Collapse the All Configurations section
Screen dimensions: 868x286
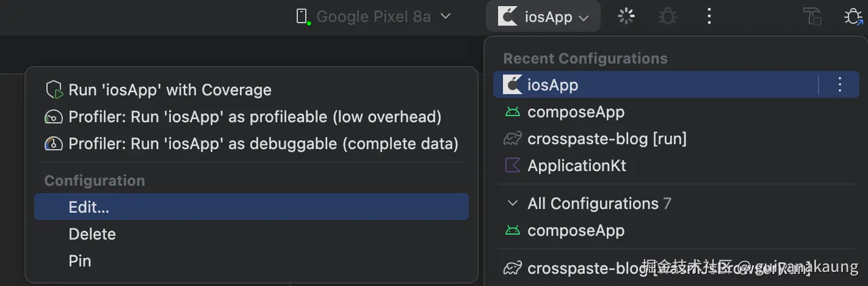click(x=513, y=204)
